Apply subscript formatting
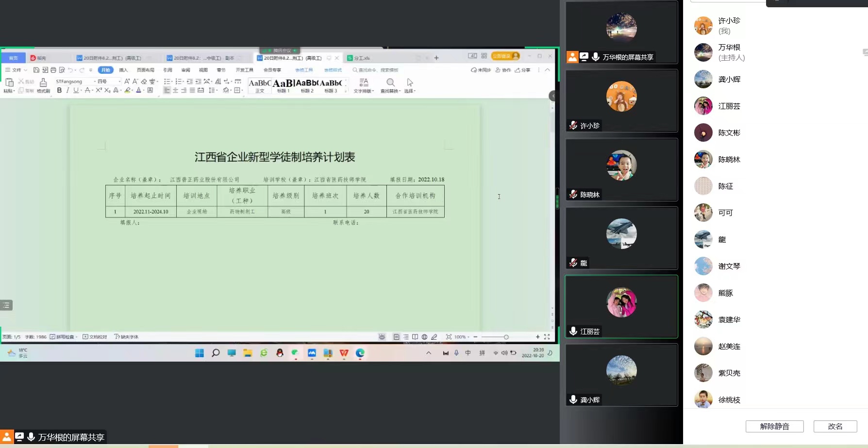Image resolution: width=868 pixels, height=448 pixels. pyautogui.click(x=107, y=90)
